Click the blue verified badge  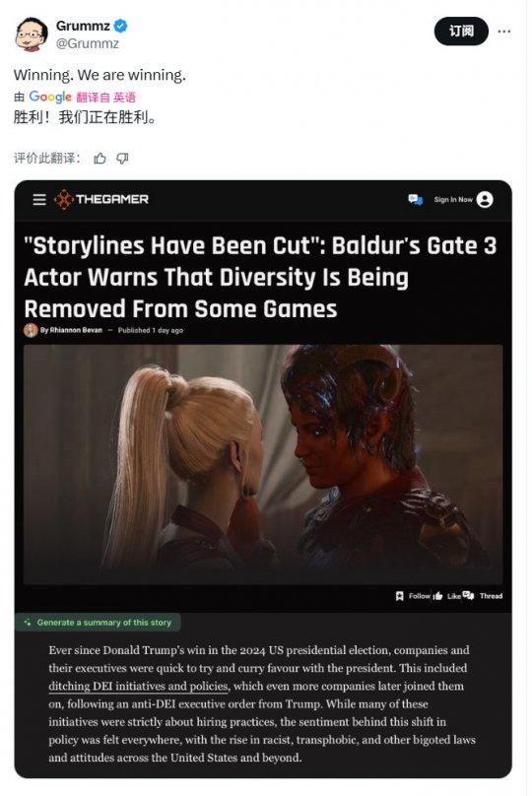click(120, 26)
